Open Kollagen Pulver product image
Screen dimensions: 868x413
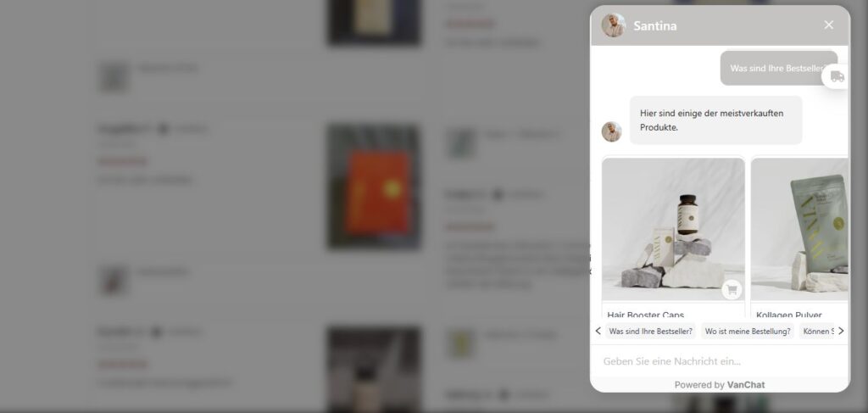coord(799,229)
